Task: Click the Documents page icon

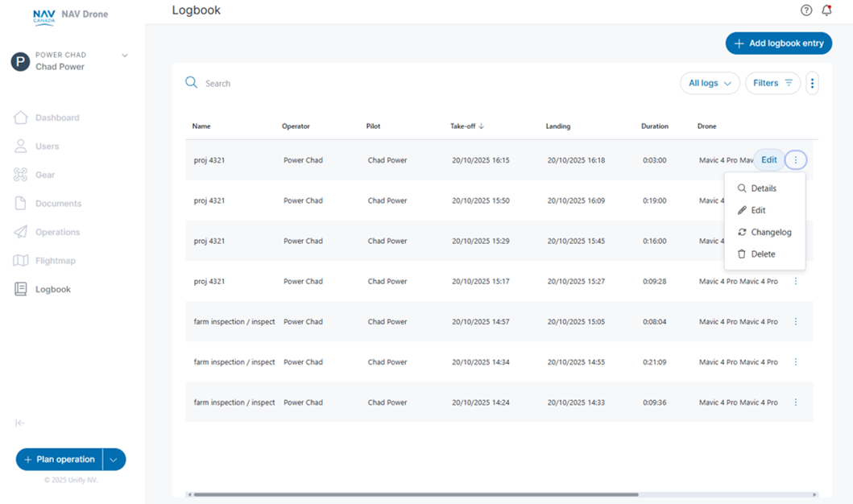Action: (x=21, y=204)
